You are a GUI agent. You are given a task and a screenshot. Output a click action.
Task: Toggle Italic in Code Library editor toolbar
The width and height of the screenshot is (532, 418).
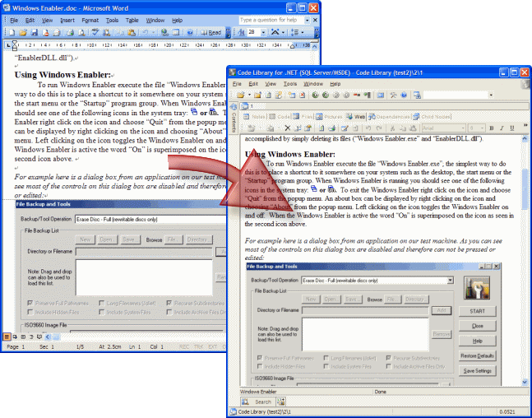click(502, 128)
